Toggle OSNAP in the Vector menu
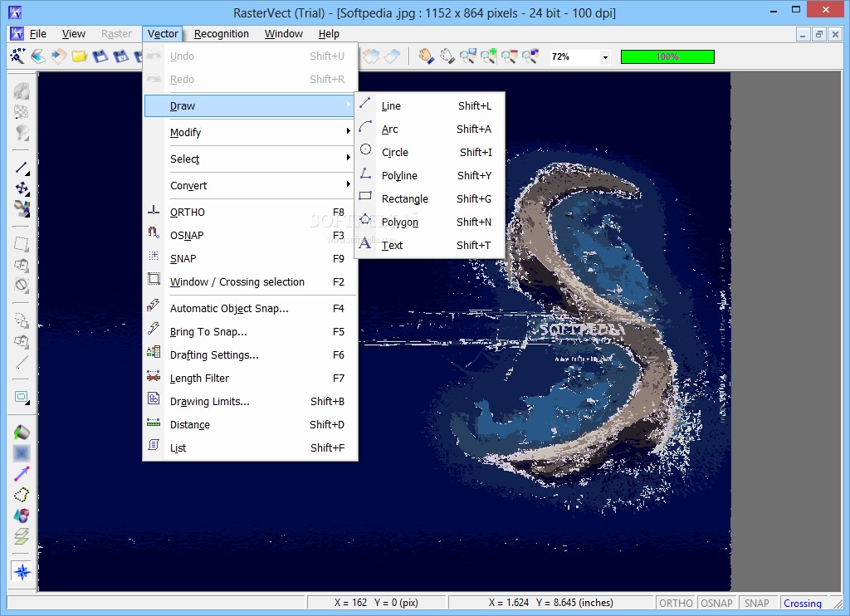Image resolution: width=850 pixels, height=616 pixels. coord(251,235)
